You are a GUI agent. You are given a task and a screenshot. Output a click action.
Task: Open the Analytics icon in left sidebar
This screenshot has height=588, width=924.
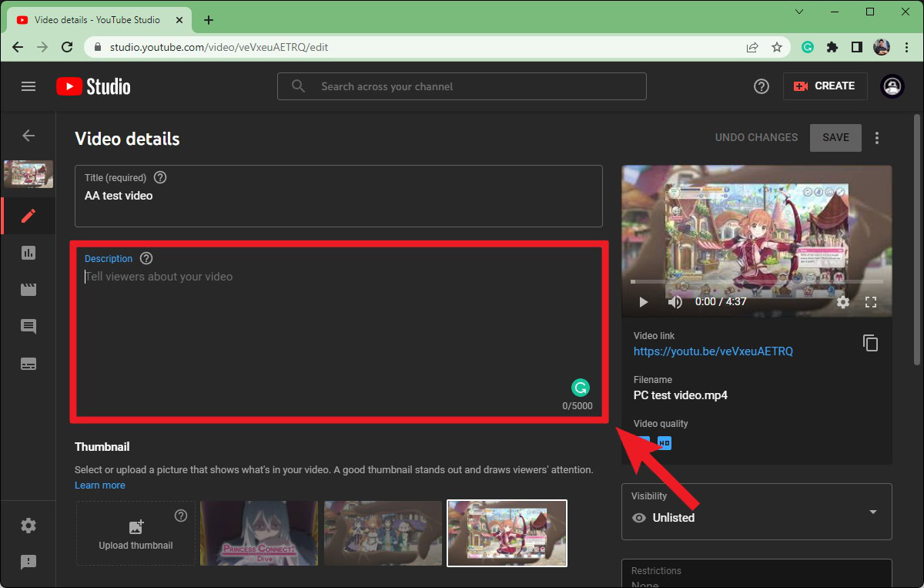pyautogui.click(x=28, y=253)
